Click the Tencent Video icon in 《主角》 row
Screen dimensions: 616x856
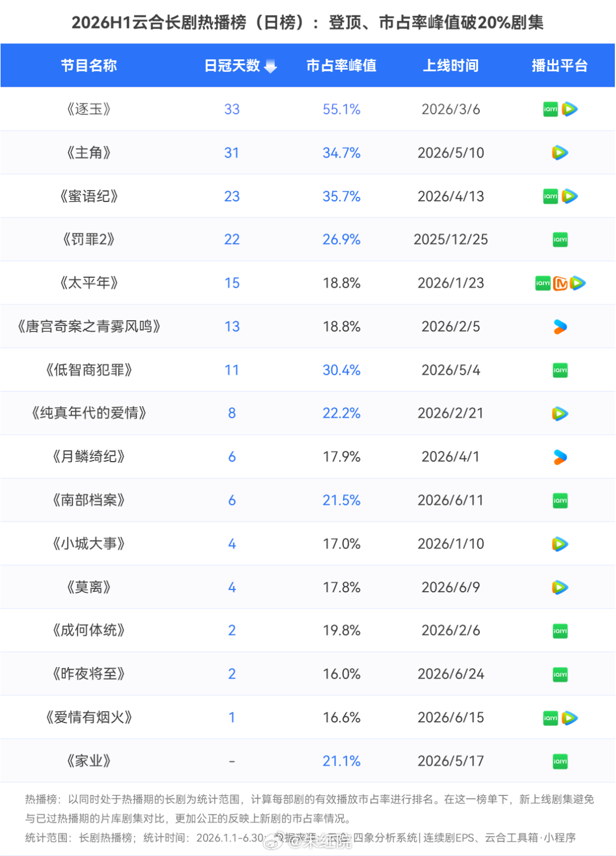[560, 153]
